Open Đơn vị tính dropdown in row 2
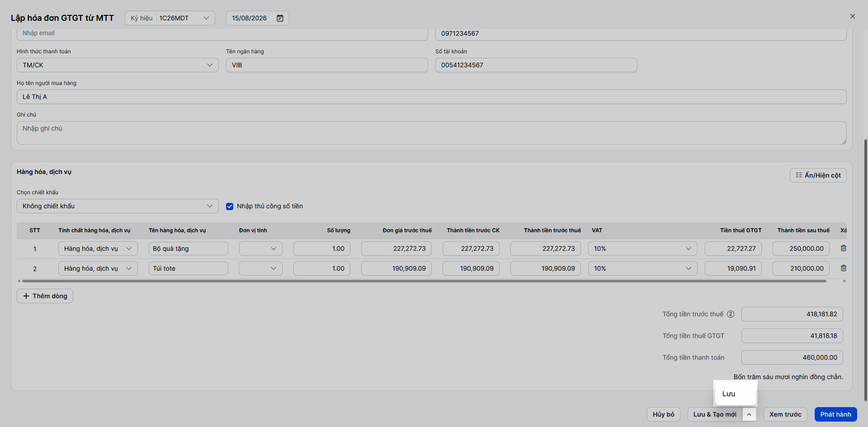 (261, 268)
